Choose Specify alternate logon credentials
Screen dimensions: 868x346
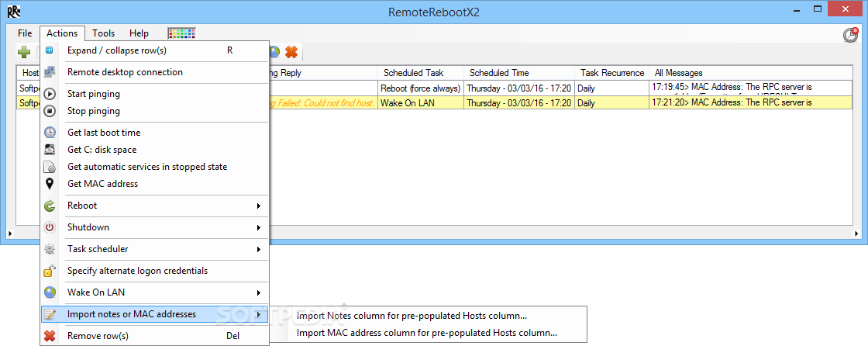pyautogui.click(x=155, y=271)
